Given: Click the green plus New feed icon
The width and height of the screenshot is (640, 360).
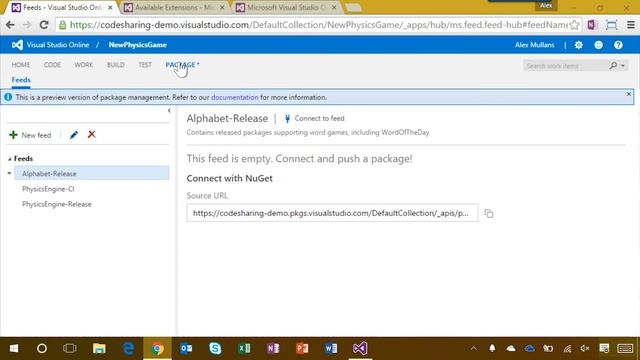Looking at the screenshot, I should coord(13,135).
